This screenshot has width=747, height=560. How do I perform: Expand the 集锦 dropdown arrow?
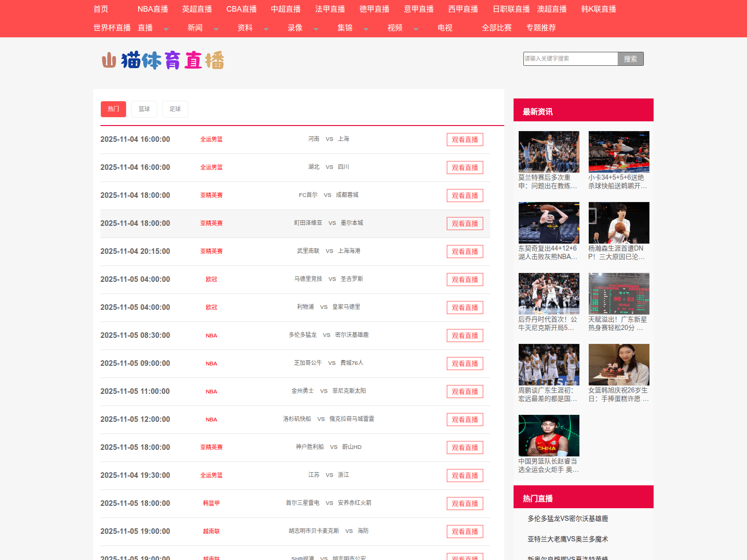[366, 29]
